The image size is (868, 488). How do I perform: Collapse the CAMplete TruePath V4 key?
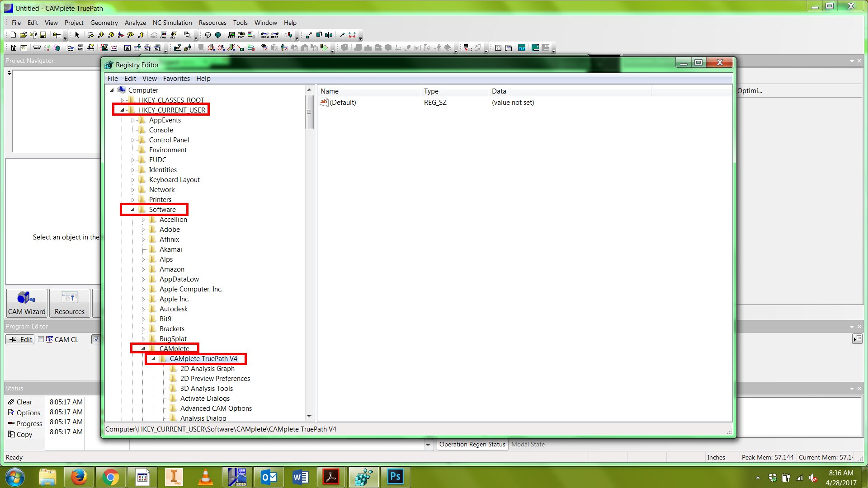(x=153, y=359)
